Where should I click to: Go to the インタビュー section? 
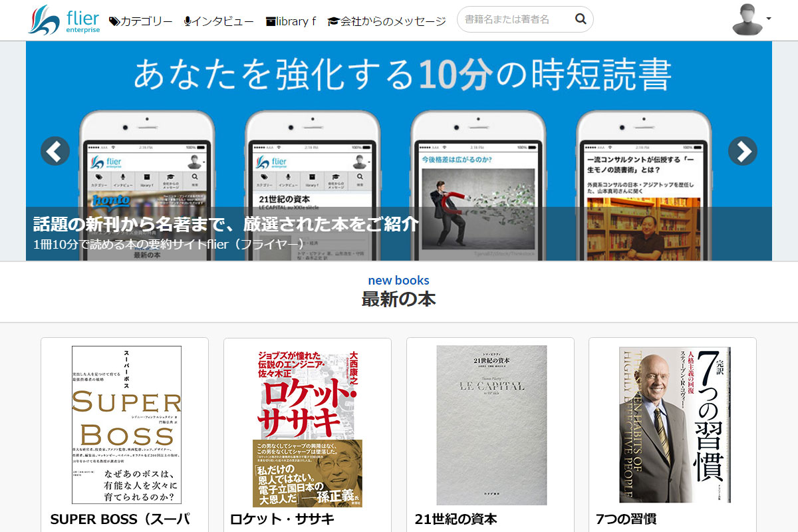[x=219, y=21]
